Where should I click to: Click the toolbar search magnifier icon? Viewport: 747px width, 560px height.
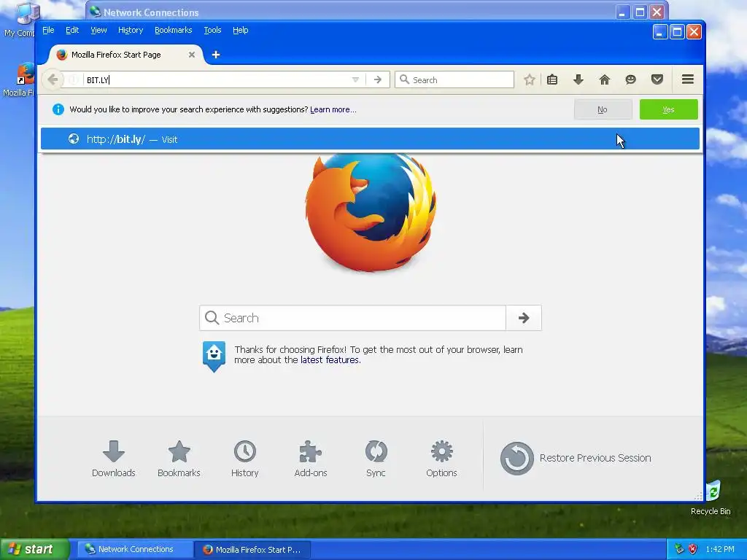(x=404, y=79)
